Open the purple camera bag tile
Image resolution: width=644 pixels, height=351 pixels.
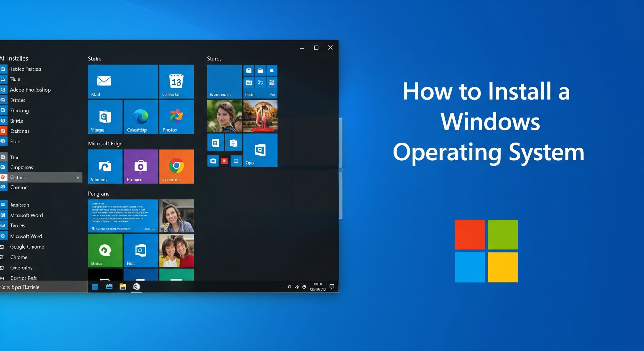[x=141, y=166]
